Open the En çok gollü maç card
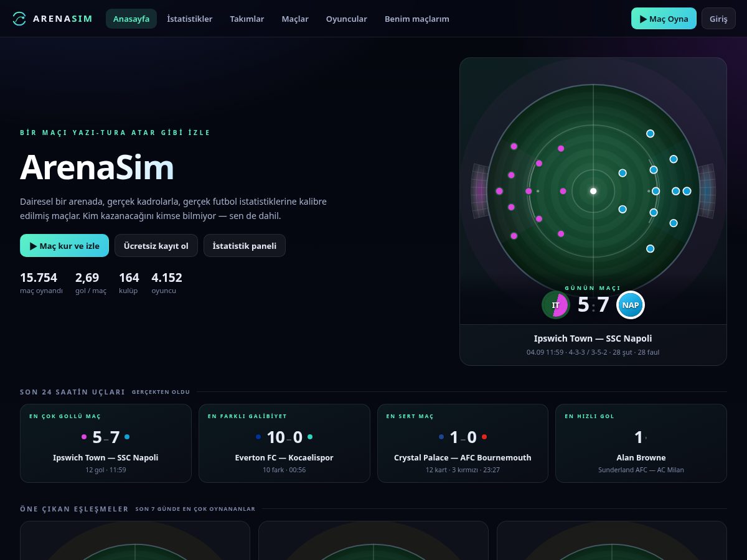747x560 pixels. tap(106, 443)
